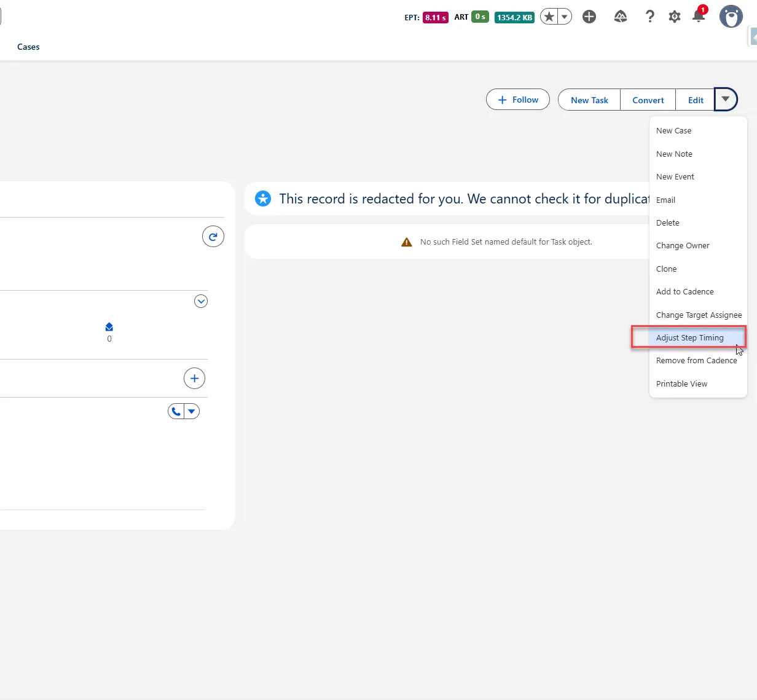This screenshot has width=757, height=700.
Task: Collapse the more actions dropdown button
Action: tap(725, 100)
